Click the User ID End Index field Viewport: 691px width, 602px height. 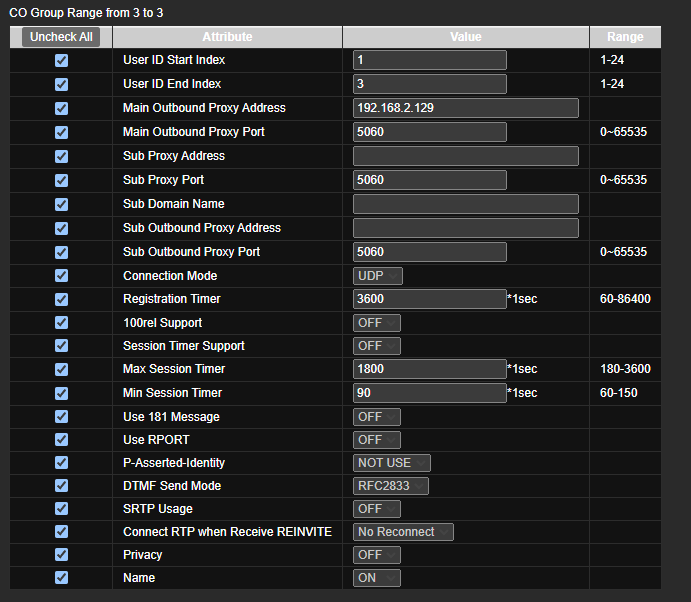[430, 84]
